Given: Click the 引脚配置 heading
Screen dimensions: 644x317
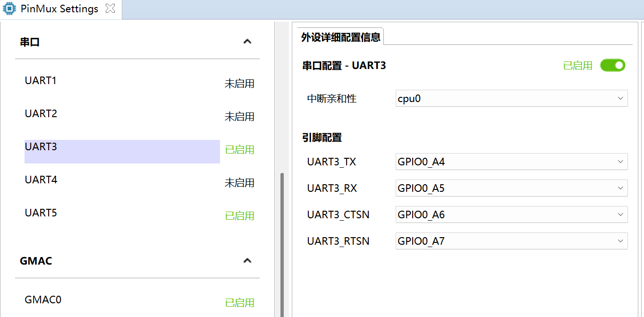Looking at the screenshot, I should [x=322, y=138].
